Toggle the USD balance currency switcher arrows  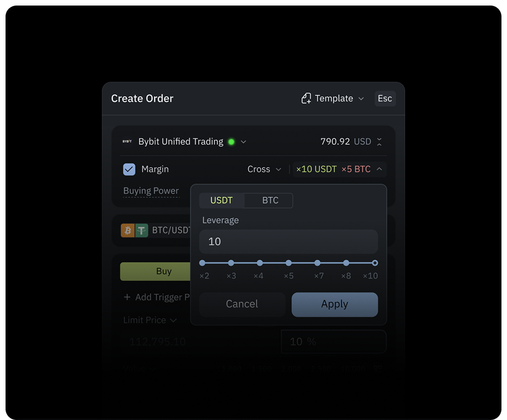(x=379, y=142)
